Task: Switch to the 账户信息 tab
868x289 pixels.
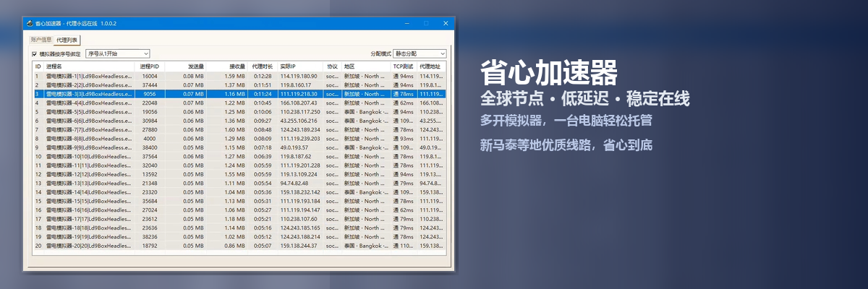Action: (x=41, y=39)
